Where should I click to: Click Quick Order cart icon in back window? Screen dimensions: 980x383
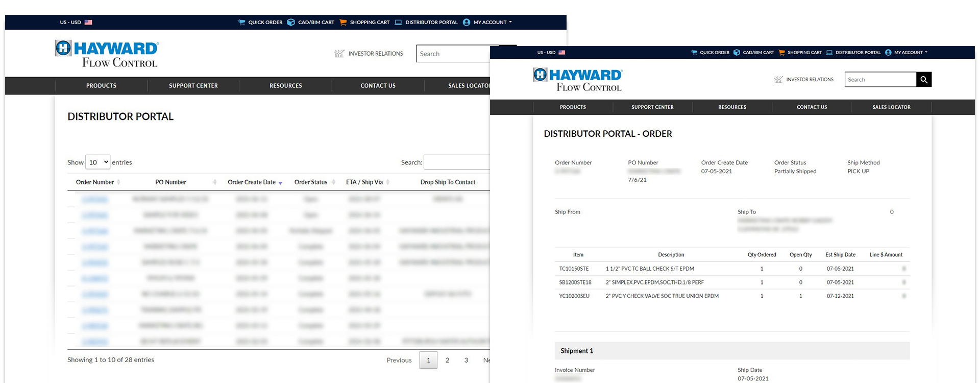[241, 22]
